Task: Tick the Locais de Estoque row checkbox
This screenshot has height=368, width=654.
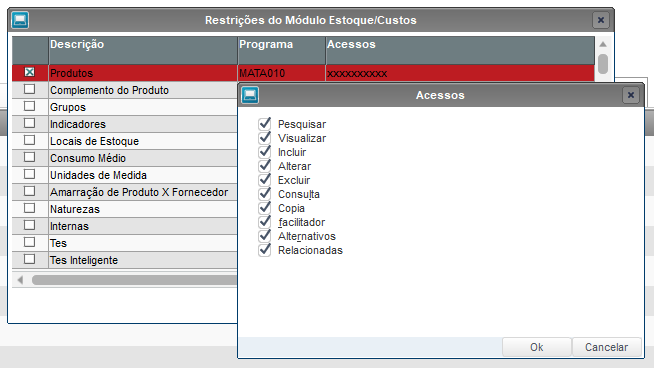Action: pyautogui.click(x=29, y=140)
